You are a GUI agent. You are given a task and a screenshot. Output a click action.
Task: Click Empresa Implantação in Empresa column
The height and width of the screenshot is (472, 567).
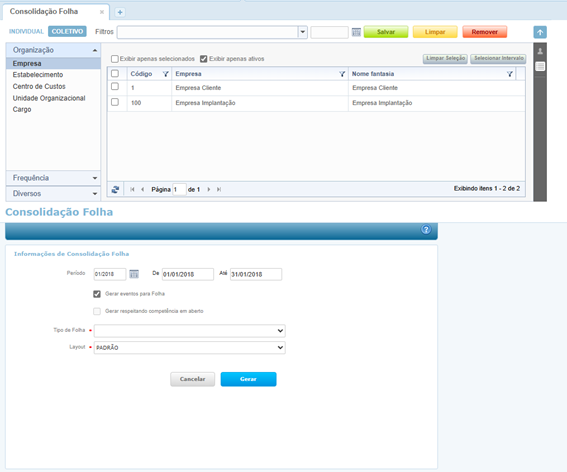[205, 103]
